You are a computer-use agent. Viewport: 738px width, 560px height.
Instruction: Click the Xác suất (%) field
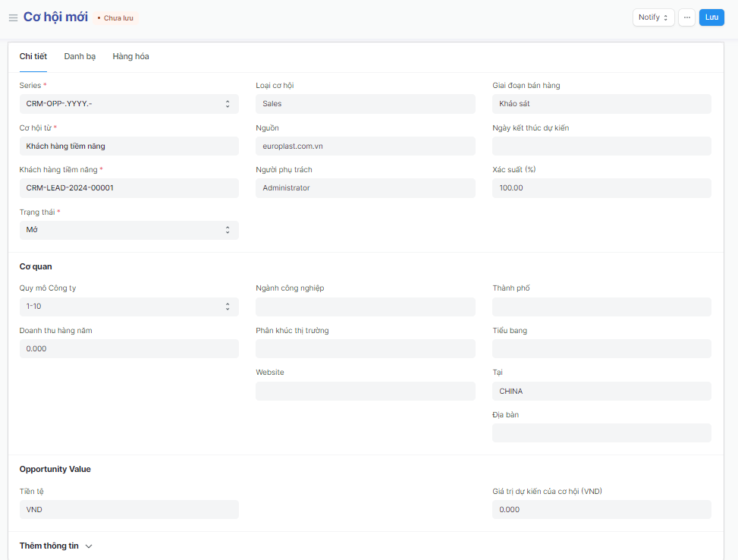[x=601, y=188]
